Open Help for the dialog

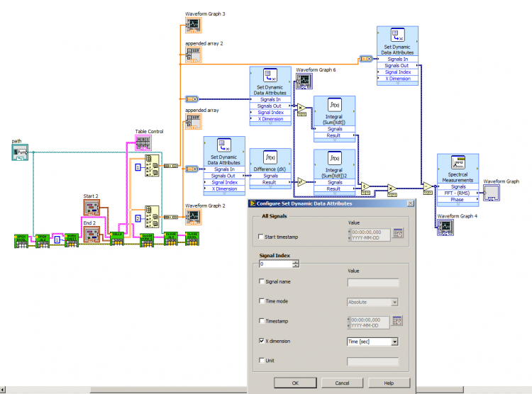tap(389, 383)
